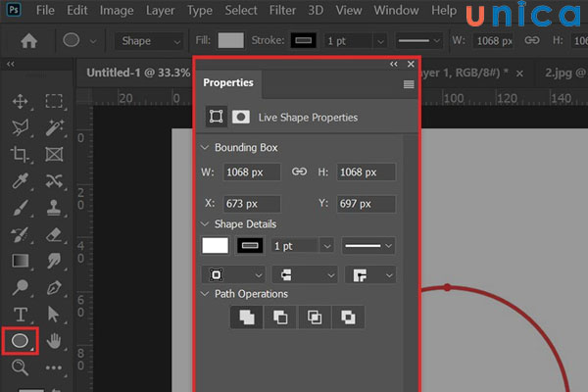Select the Path Selection tool
This screenshot has height=392, width=588.
tap(54, 315)
